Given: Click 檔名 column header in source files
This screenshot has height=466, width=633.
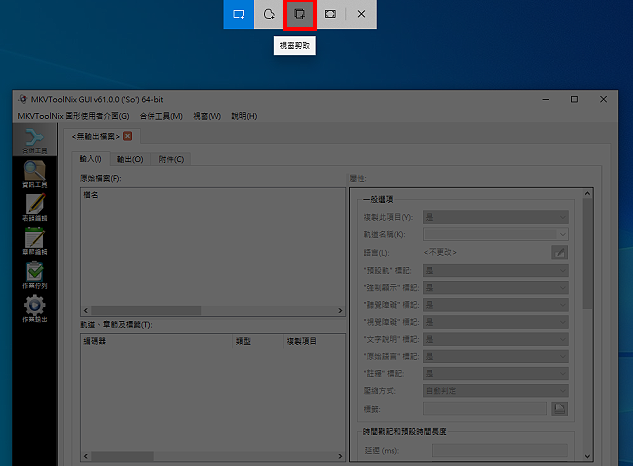Looking at the screenshot, I should (x=91, y=195).
